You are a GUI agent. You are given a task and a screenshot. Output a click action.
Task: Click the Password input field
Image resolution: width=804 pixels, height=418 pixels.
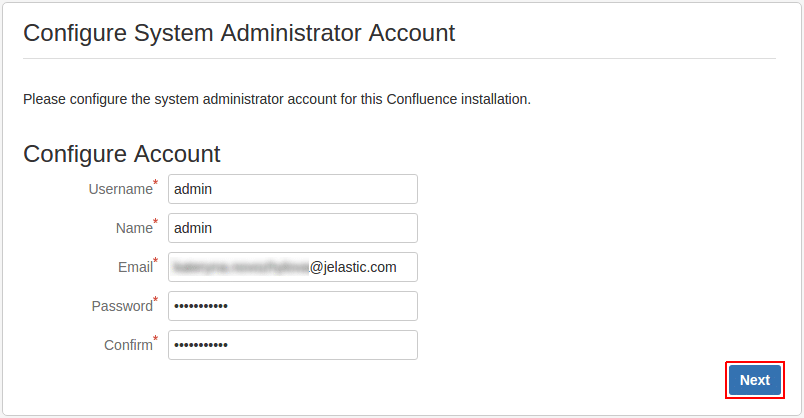(292, 306)
